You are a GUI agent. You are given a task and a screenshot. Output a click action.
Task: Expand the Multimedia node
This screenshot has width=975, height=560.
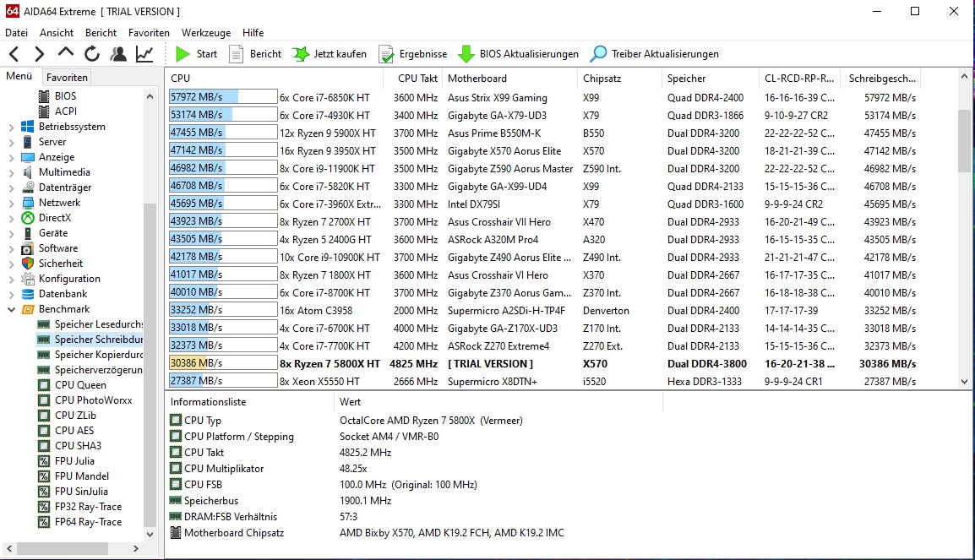(x=11, y=173)
